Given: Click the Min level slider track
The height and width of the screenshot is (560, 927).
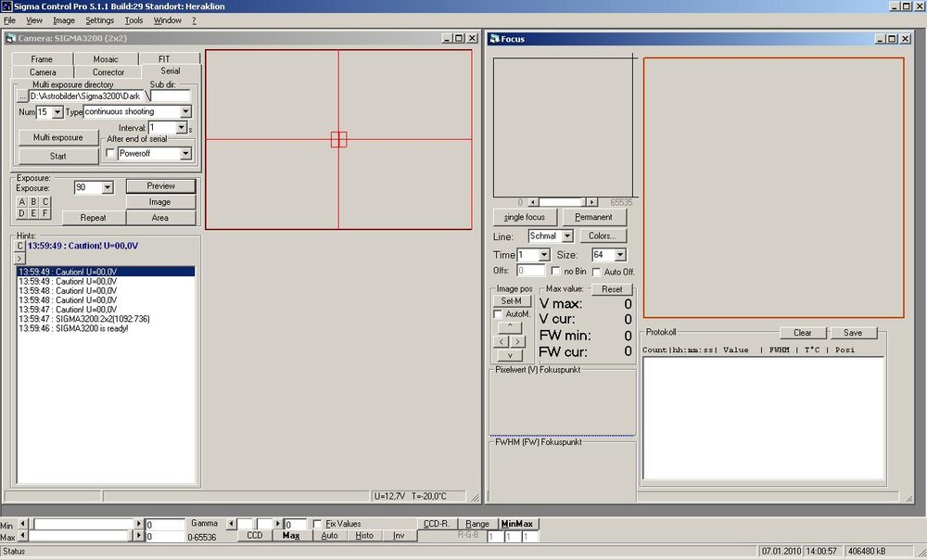Looking at the screenshot, I should tap(83, 525).
